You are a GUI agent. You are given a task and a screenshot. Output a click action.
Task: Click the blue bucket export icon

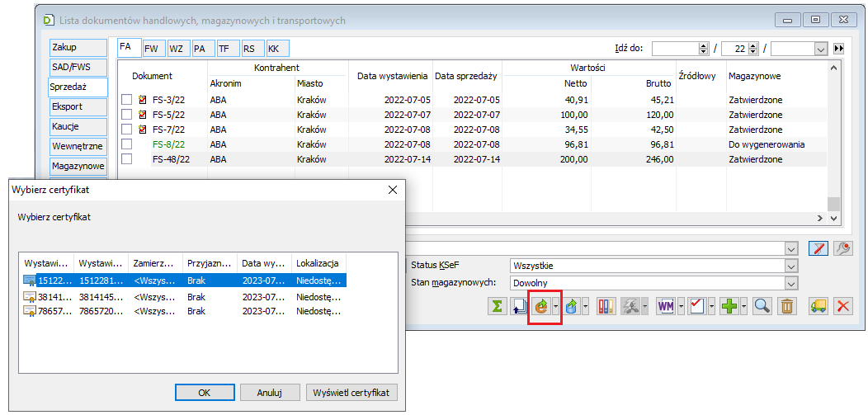click(570, 306)
